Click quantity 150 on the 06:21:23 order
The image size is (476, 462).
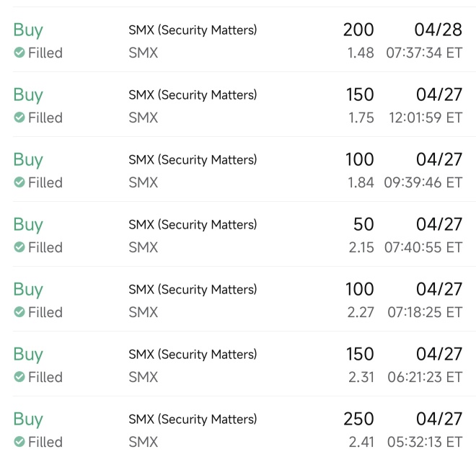click(x=360, y=354)
